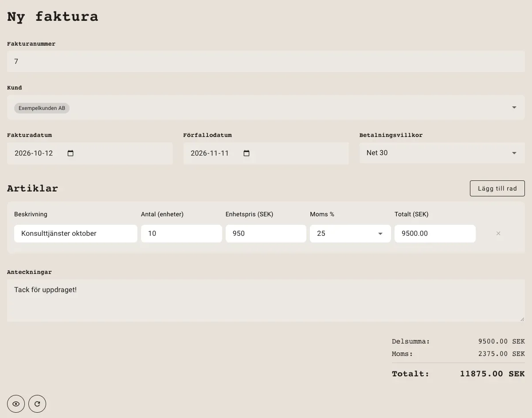Click the Fakturanummer label
The height and width of the screenshot is (418, 532).
coord(31,44)
